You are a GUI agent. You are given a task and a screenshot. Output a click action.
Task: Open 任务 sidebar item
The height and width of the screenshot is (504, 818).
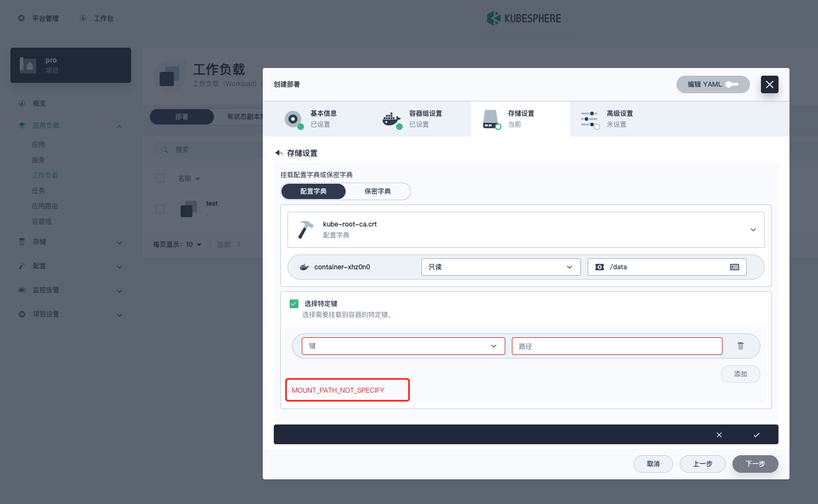pos(38,191)
